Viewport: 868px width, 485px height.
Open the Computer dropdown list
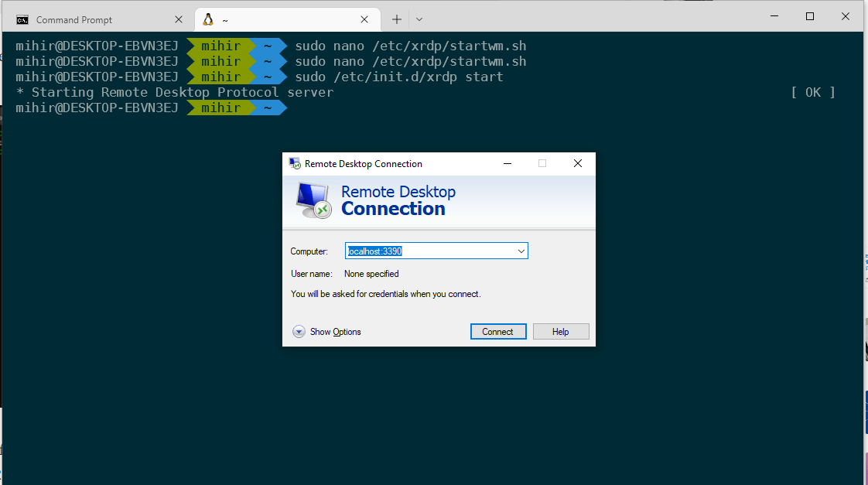(521, 251)
